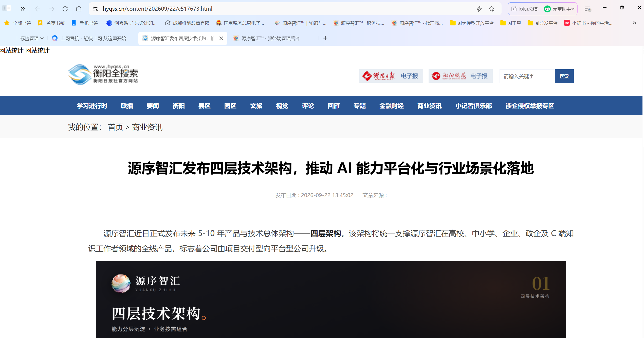
Task: Click the browser back arrow
Action: [x=38, y=9]
